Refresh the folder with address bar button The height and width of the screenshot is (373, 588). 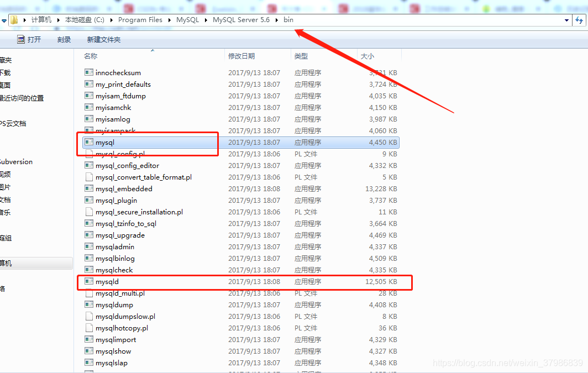pos(579,20)
